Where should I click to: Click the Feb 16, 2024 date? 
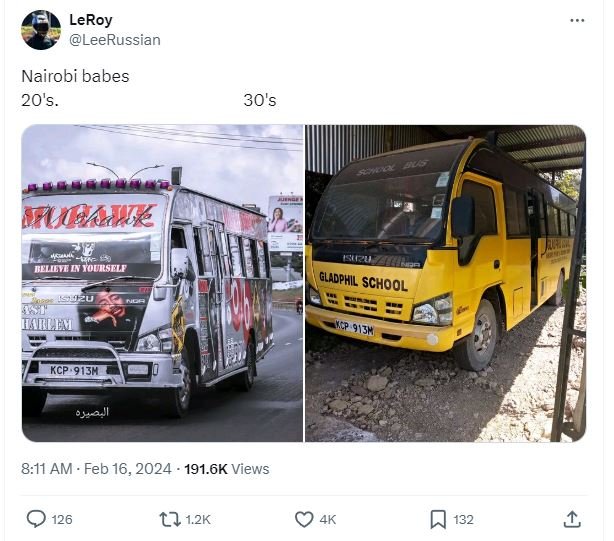coord(128,469)
